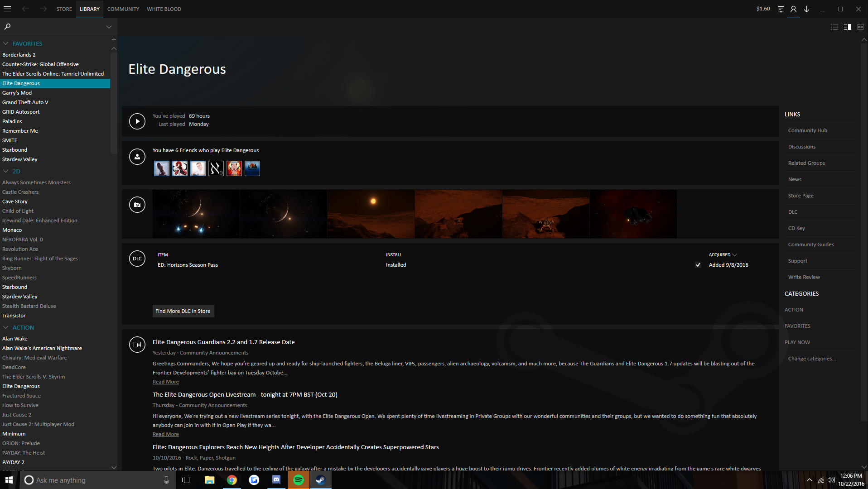
Task: Click Change categories link
Action: click(812, 359)
